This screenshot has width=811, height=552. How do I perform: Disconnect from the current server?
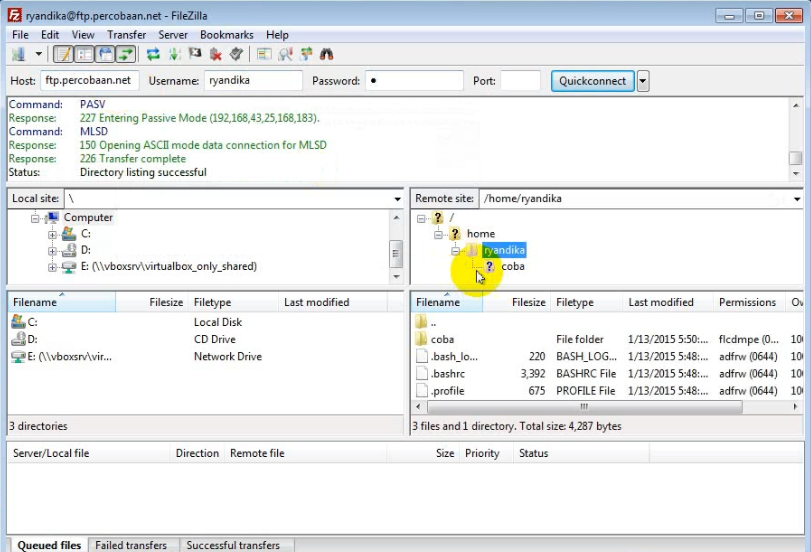click(216, 54)
